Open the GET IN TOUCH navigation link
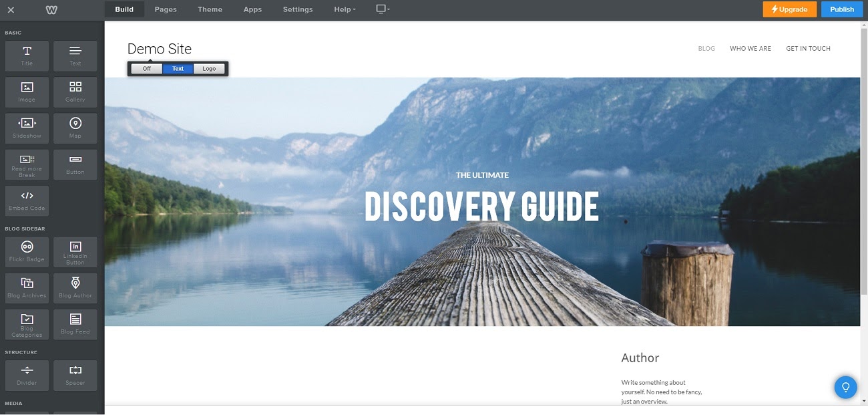Viewport: 868px width, 415px height. pos(808,48)
